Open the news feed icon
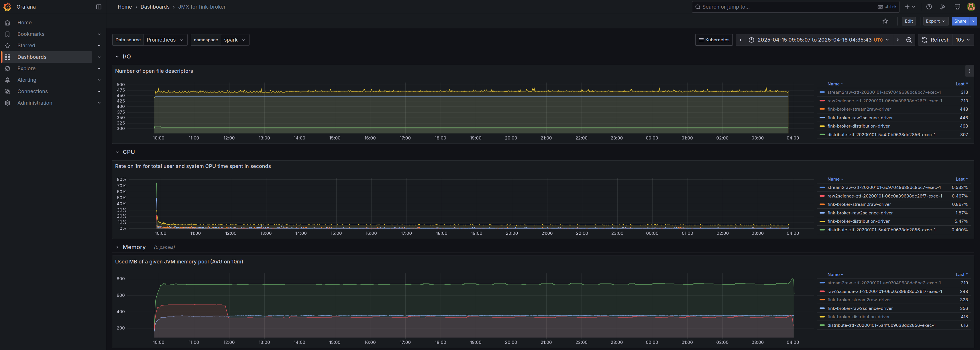The width and height of the screenshot is (980, 350). point(943,7)
